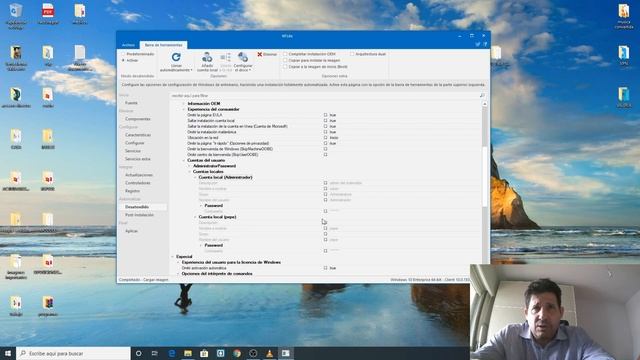
Task: Go to Características in the sidebar
Action: pos(138,135)
